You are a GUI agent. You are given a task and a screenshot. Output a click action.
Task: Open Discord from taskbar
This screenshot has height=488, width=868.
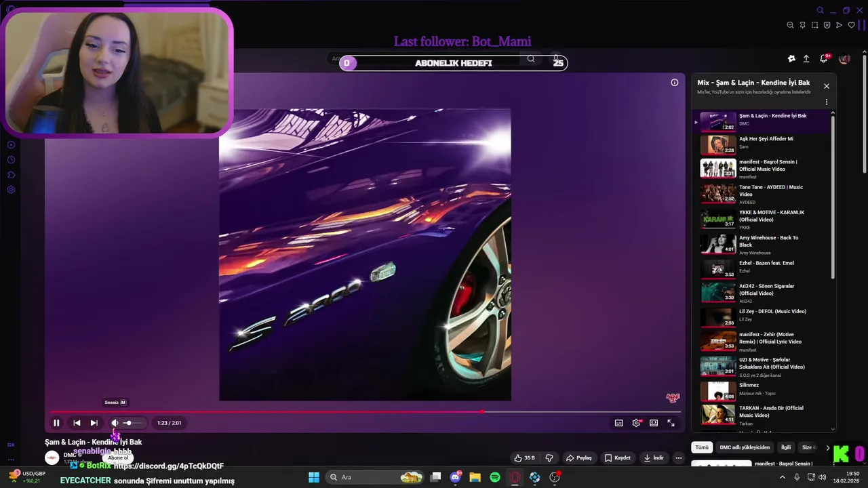[x=455, y=477]
